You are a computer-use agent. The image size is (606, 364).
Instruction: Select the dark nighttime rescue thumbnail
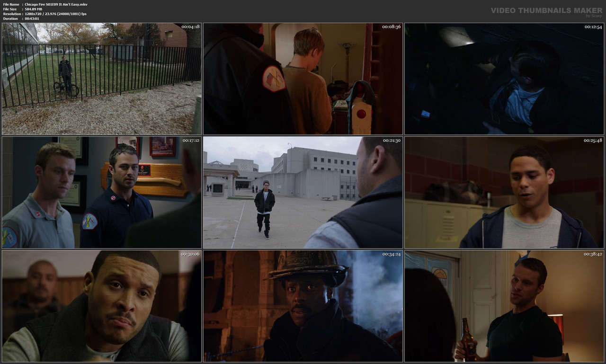click(x=504, y=79)
